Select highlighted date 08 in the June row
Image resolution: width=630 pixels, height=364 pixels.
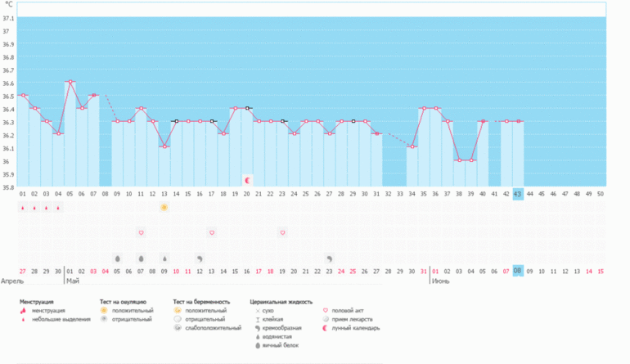tap(518, 271)
